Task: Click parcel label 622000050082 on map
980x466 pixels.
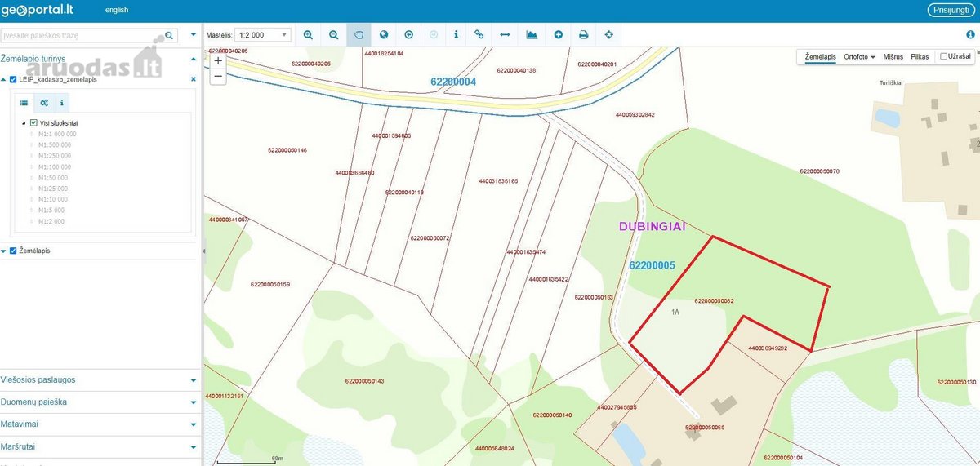Action: pyautogui.click(x=714, y=301)
